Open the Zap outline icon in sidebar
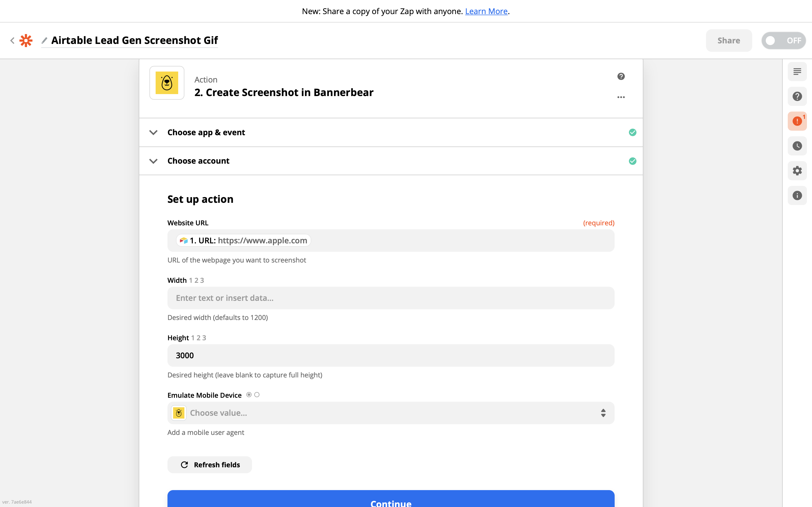The image size is (812, 507). [797, 72]
